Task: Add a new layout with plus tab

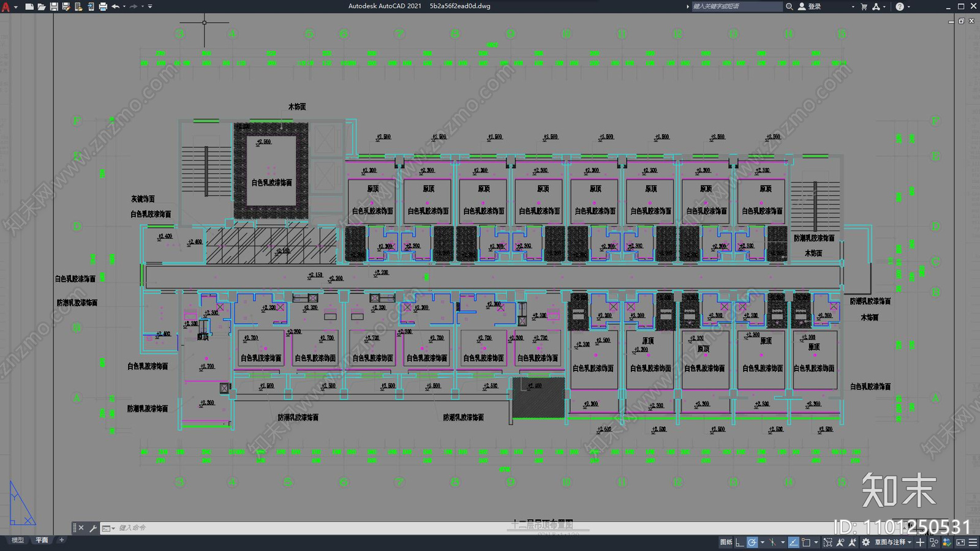Action: (x=61, y=540)
